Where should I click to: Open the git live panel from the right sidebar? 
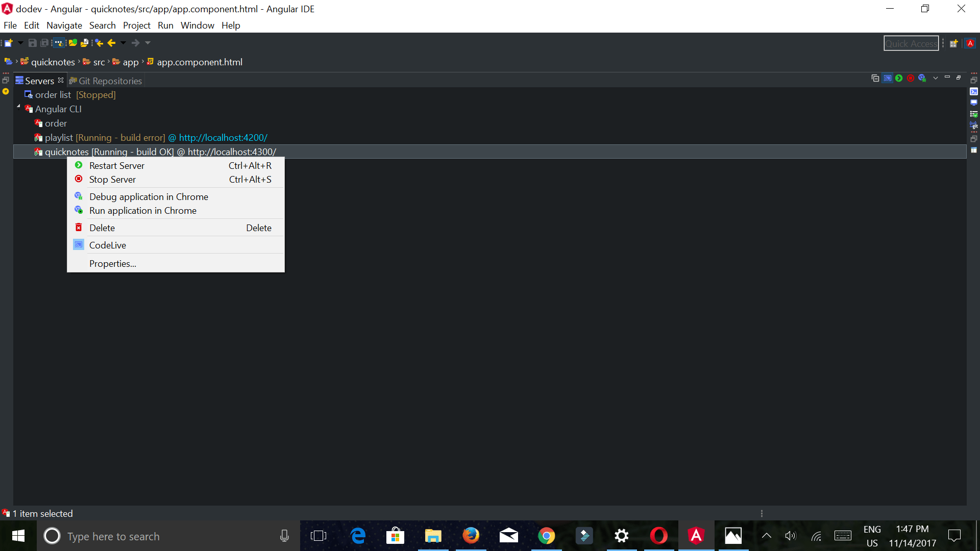tap(973, 124)
